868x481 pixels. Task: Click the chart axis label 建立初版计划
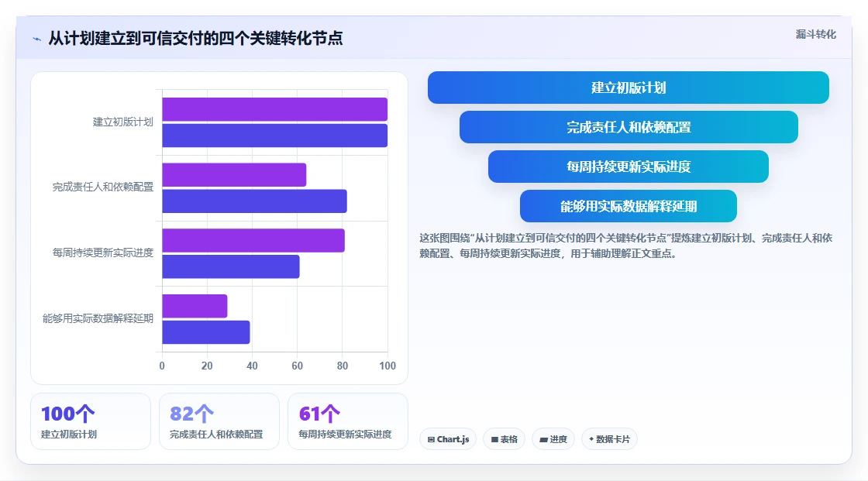click(x=123, y=122)
